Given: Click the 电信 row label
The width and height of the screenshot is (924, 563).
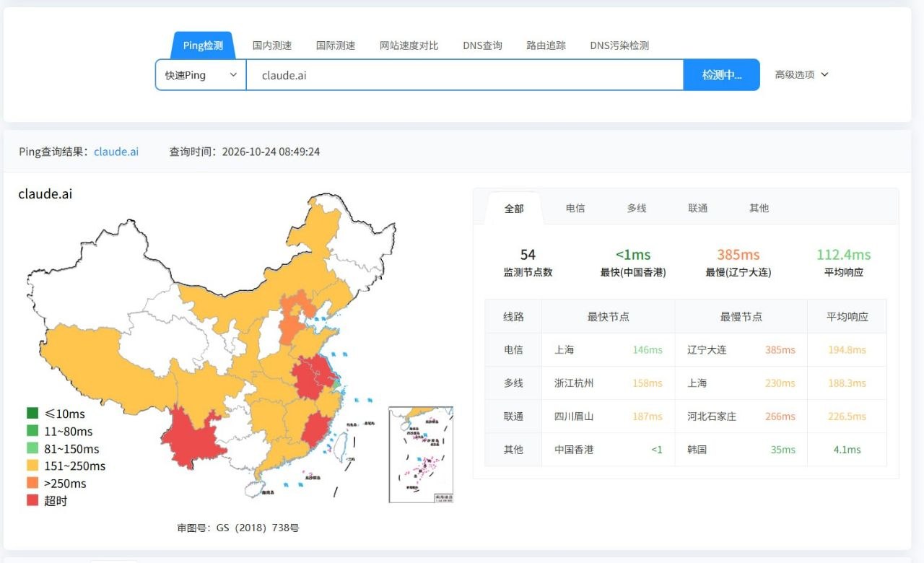Looking at the screenshot, I should pos(513,349).
